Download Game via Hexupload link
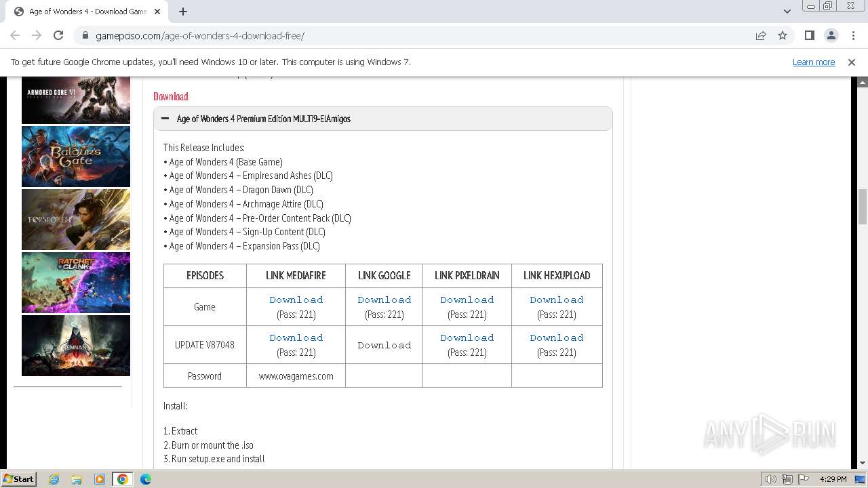The height and width of the screenshot is (488, 868). coord(557,300)
